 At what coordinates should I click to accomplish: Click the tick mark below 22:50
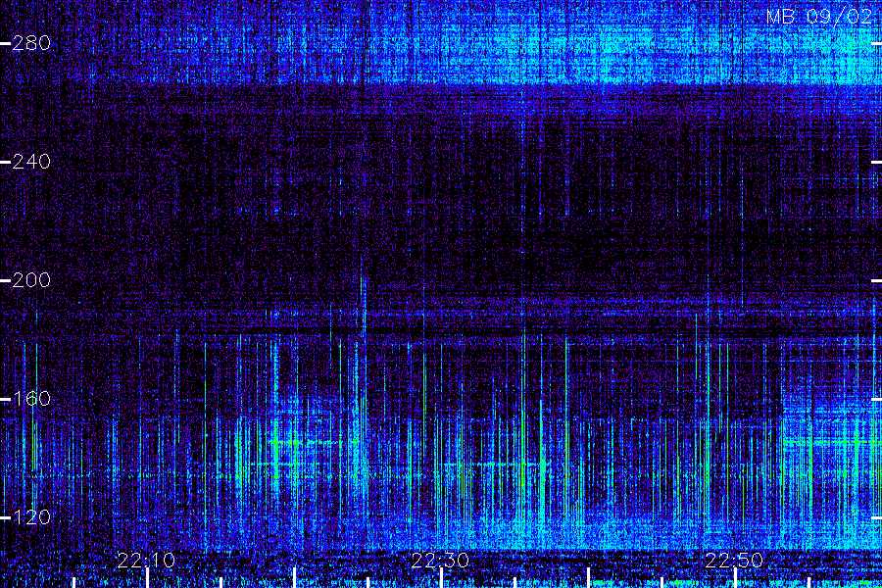pos(735,578)
